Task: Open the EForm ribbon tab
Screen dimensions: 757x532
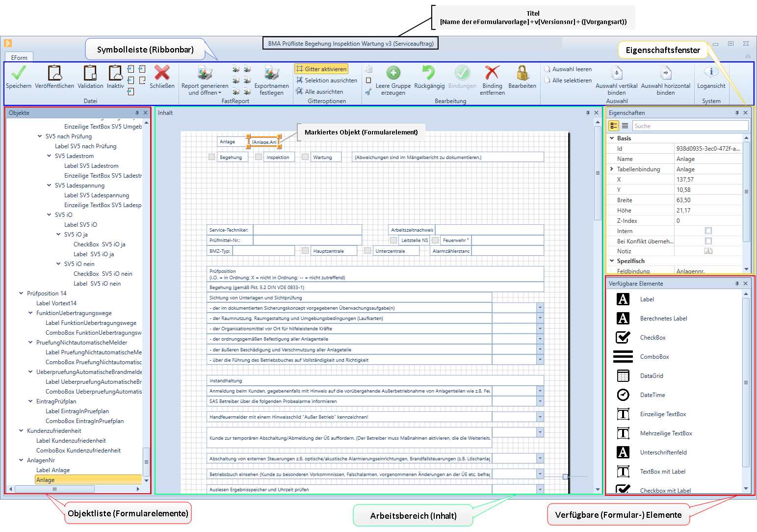Action: point(19,57)
